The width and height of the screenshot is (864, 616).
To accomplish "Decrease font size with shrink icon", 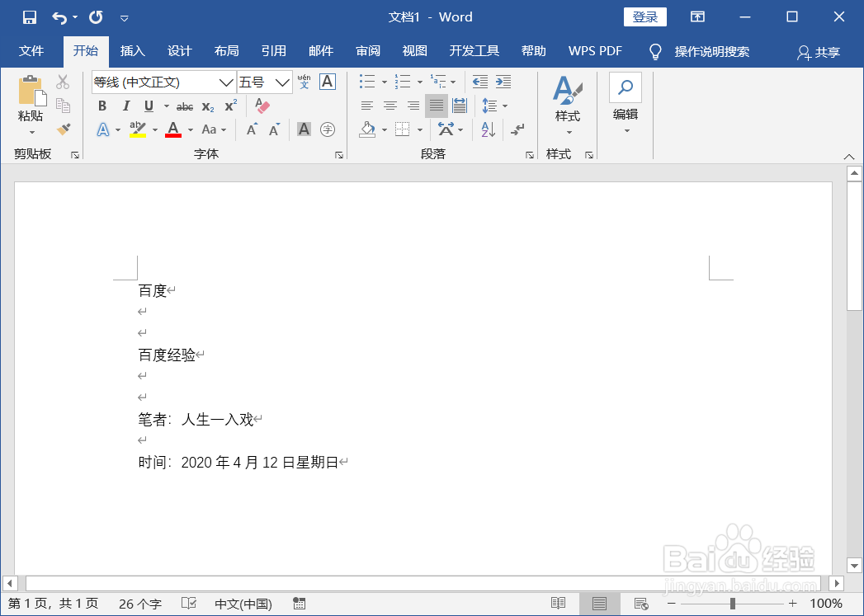I will click(275, 130).
